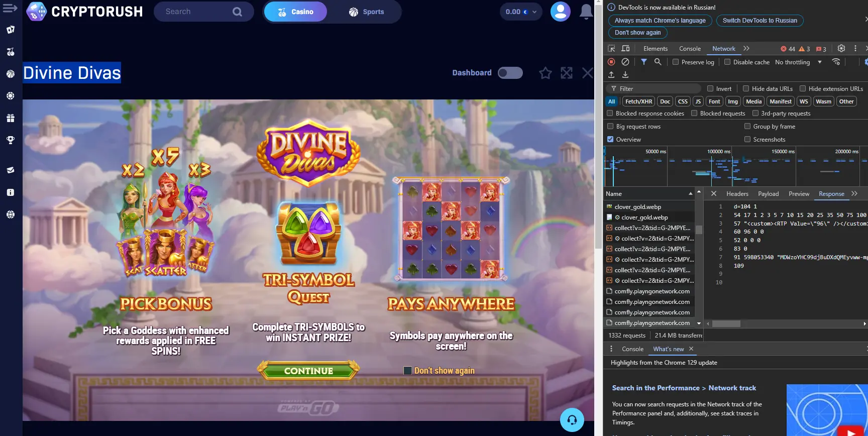Stop recording network log
Image resolution: width=868 pixels, height=436 pixels.
[611, 62]
